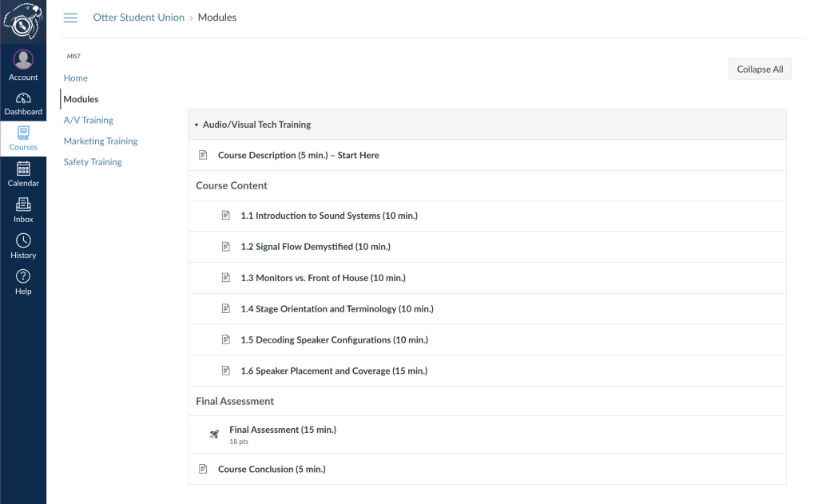
Task: Click the Modules breadcrumb text
Action: click(x=217, y=18)
